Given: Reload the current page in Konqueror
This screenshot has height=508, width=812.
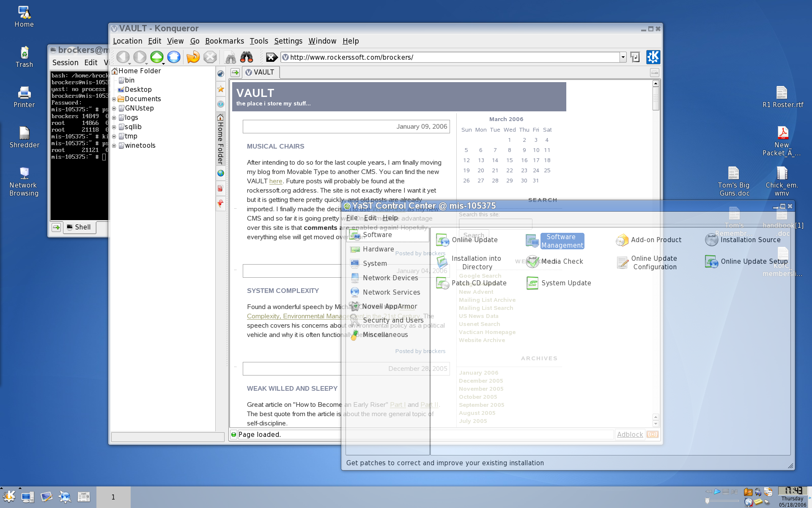Looking at the screenshot, I should click(x=193, y=57).
